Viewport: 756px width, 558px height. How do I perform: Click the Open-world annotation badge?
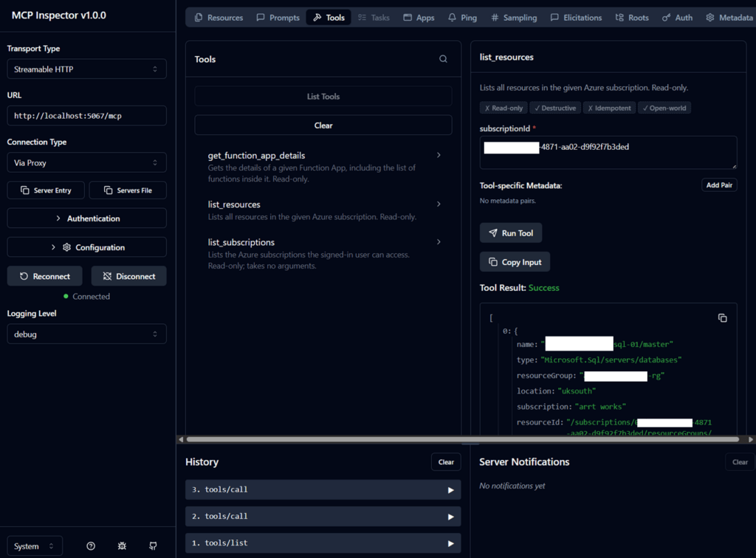pyautogui.click(x=664, y=108)
